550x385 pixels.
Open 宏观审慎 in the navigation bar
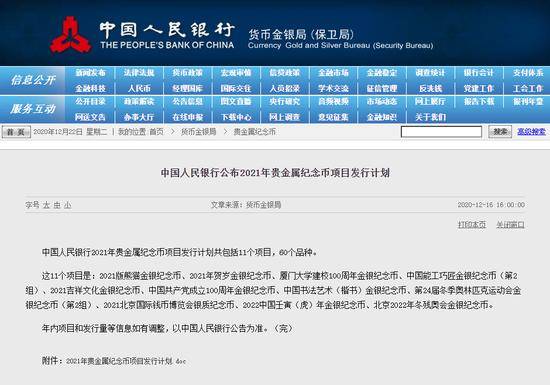point(236,73)
